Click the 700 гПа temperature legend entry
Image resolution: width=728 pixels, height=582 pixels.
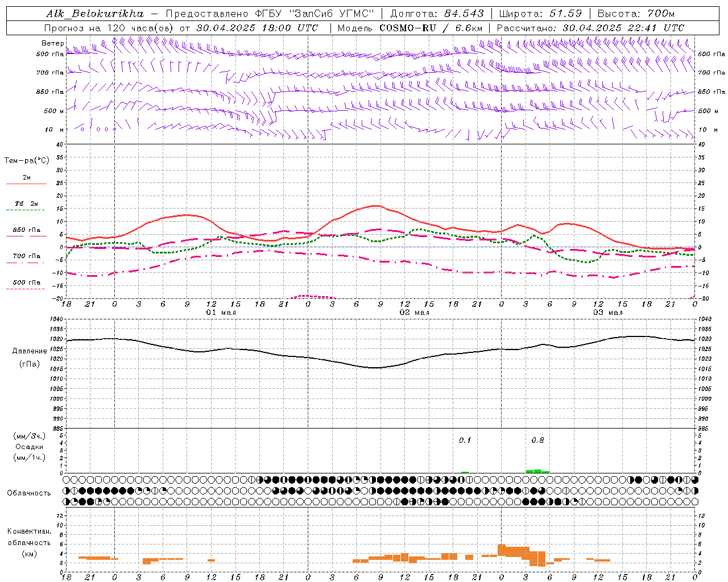(27, 256)
